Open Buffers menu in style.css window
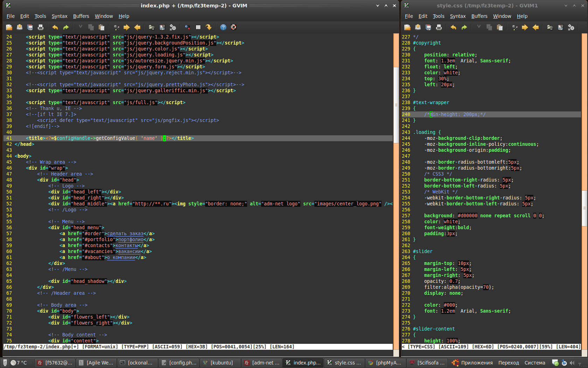588x368 pixels. coord(479,16)
